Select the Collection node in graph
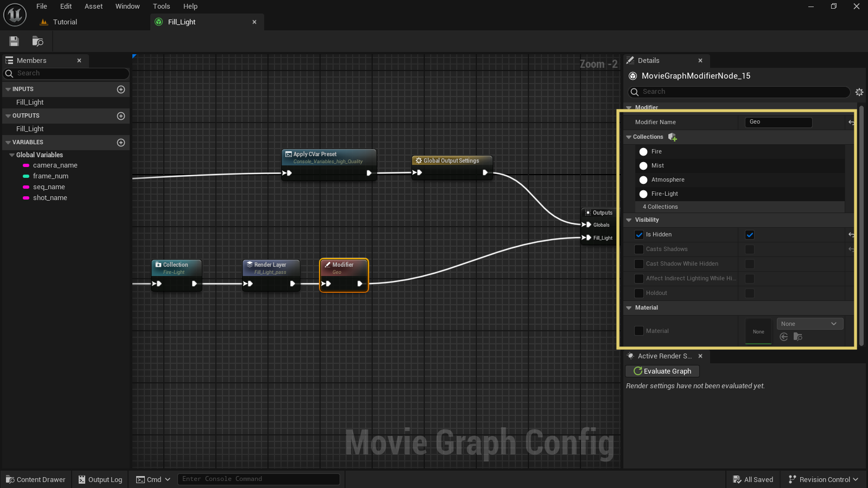 176,275
